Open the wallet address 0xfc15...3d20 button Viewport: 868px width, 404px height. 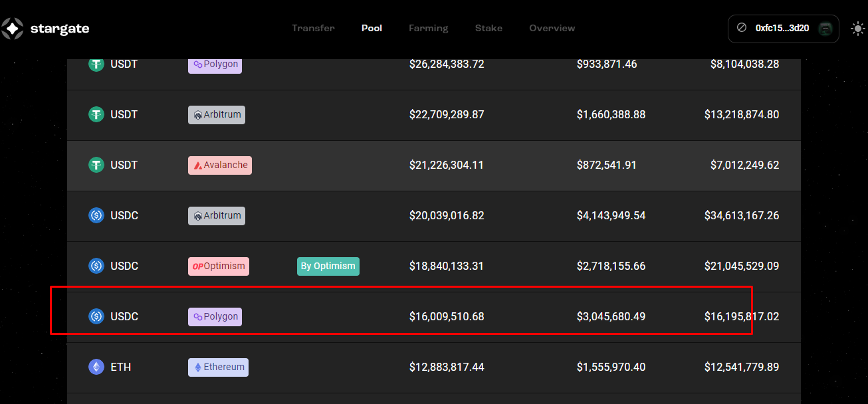pos(784,29)
